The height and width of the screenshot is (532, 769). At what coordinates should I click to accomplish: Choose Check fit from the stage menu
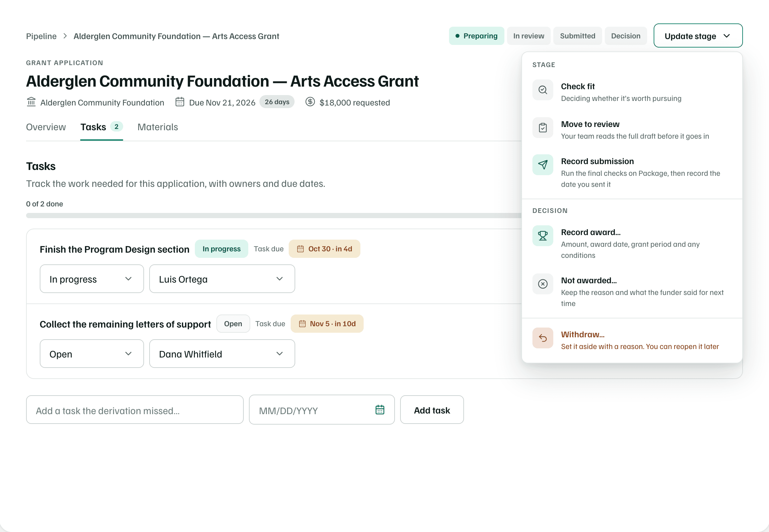click(632, 92)
